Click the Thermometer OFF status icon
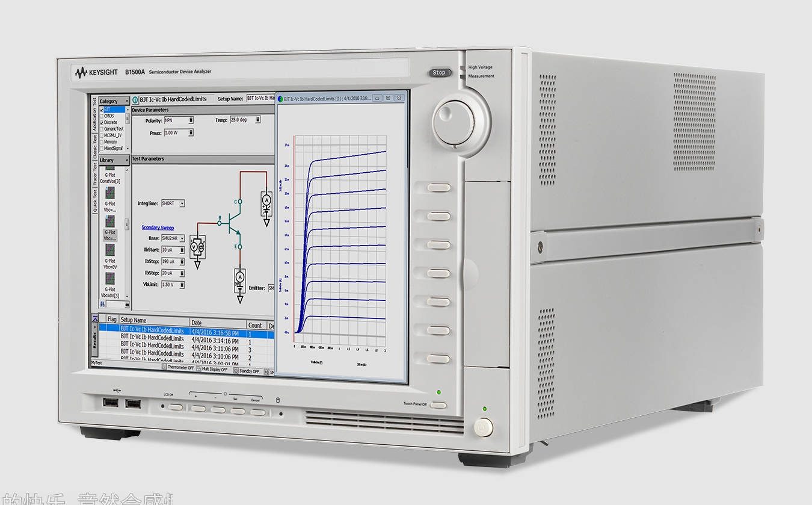 [x=164, y=367]
